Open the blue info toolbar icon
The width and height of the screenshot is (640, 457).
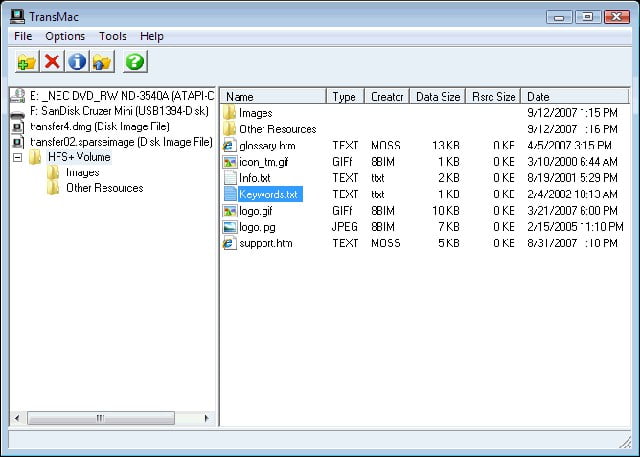coord(77,62)
